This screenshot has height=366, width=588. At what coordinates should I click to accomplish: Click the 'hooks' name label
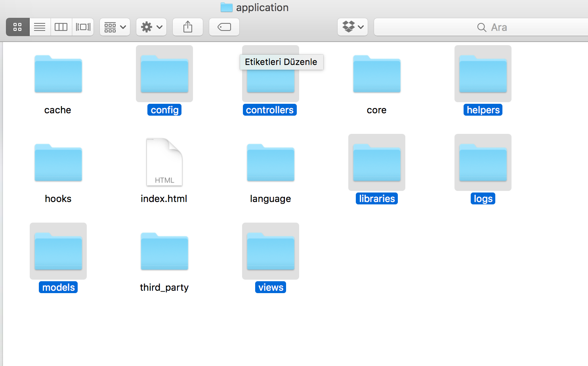[x=58, y=199]
